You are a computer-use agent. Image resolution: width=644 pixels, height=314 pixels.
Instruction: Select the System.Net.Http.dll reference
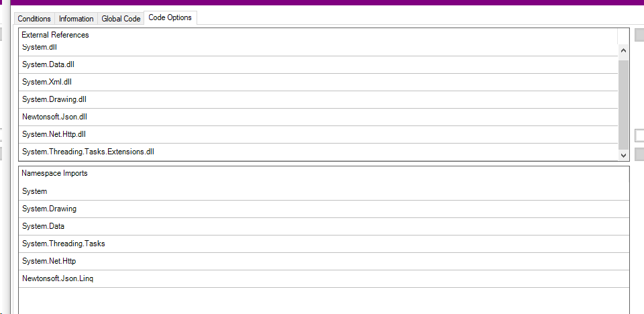coord(318,134)
